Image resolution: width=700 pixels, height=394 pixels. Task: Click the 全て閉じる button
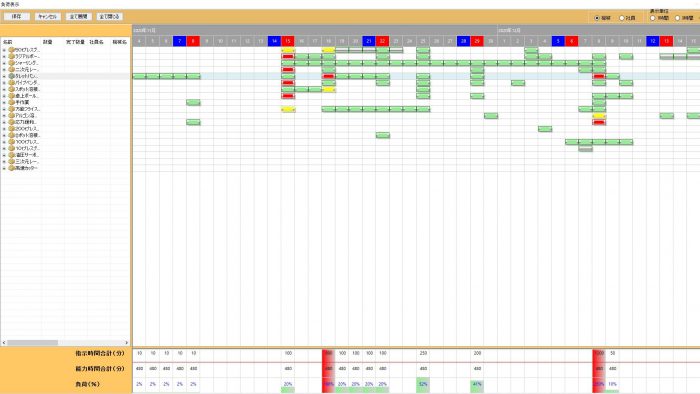pos(109,17)
